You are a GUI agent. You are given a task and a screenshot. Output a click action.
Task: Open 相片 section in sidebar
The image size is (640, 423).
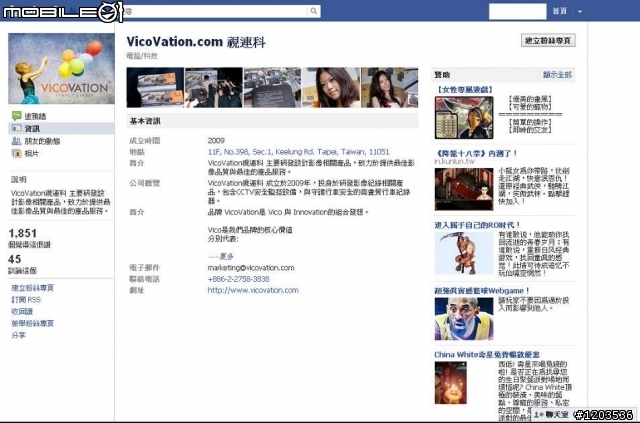(32, 154)
